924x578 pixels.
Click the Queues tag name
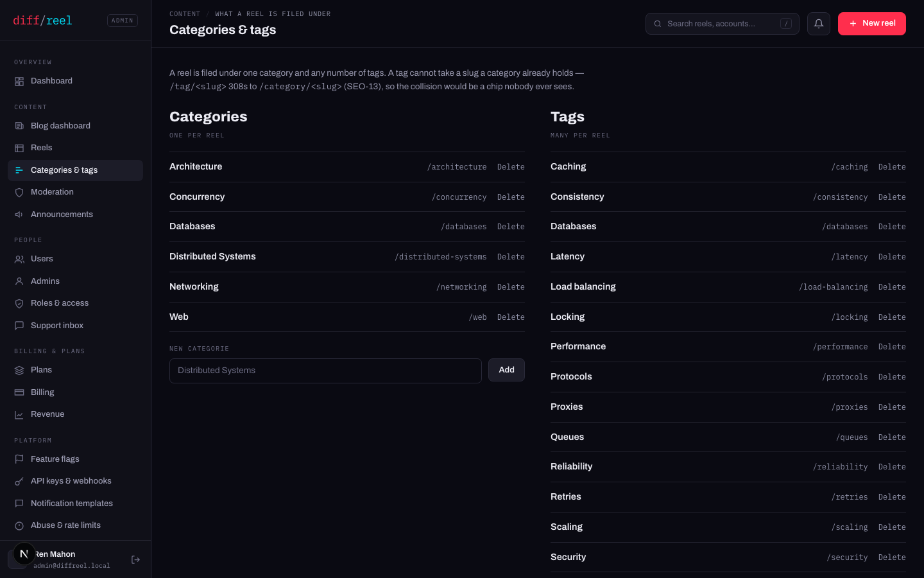(567, 437)
